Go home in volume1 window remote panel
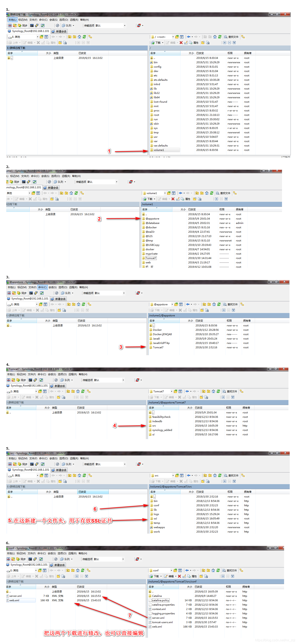This screenshot has height=644, width=297. click(x=207, y=193)
